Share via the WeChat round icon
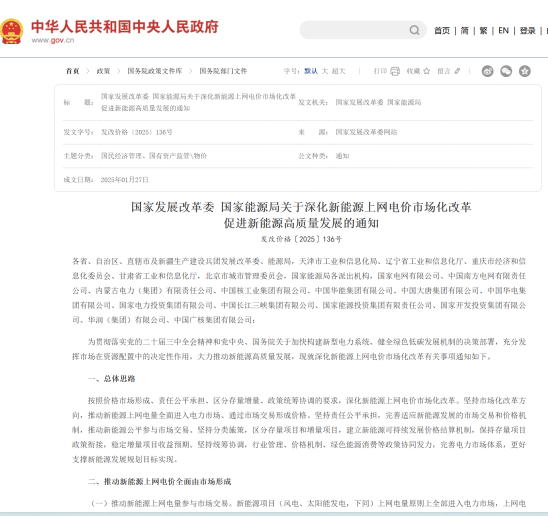 pyautogui.click(x=506, y=71)
